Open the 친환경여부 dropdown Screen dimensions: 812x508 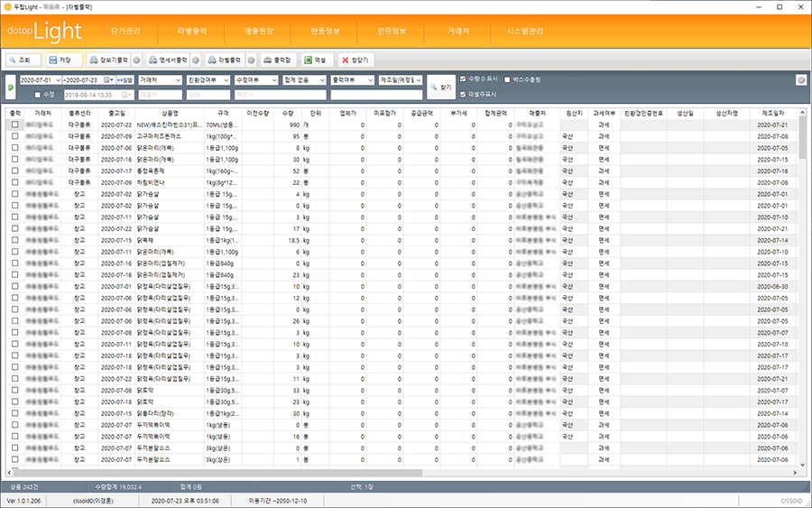(208, 80)
